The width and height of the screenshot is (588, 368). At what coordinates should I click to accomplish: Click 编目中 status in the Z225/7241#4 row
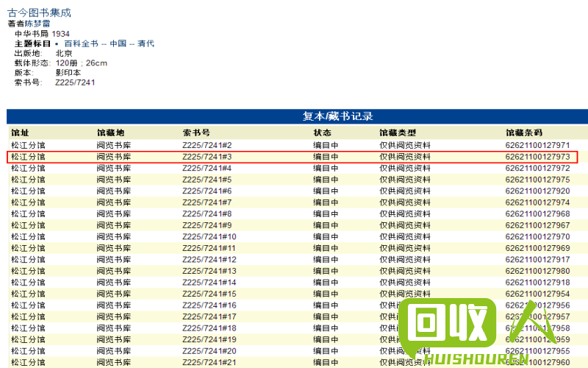tap(326, 168)
